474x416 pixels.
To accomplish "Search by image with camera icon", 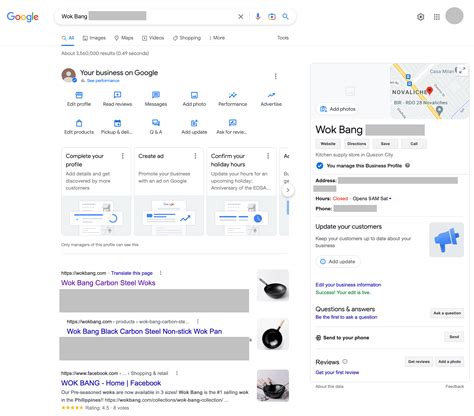I will (272, 16).
